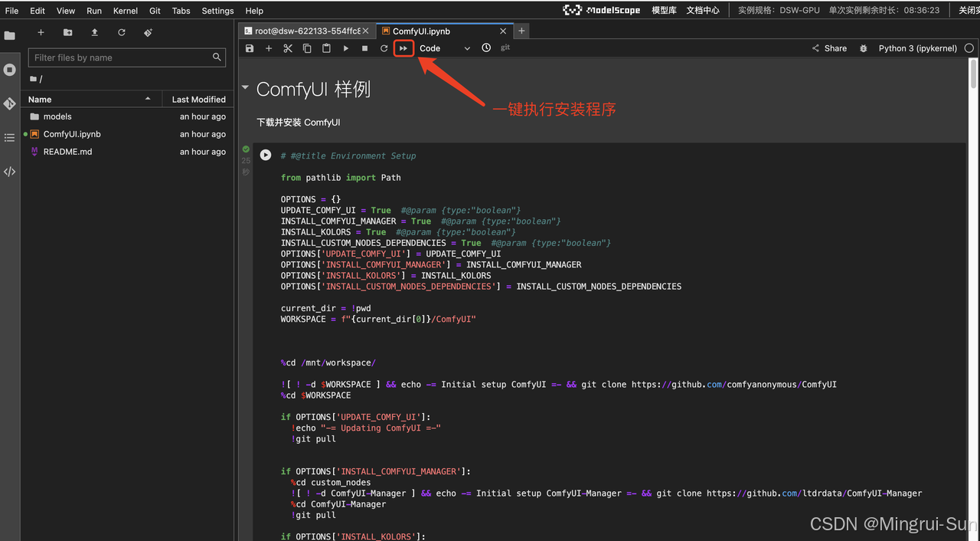Viewport: 980px width, 541px height.
Task: Open the File Browser sidebar tab
Action: (x=10, y=35)
